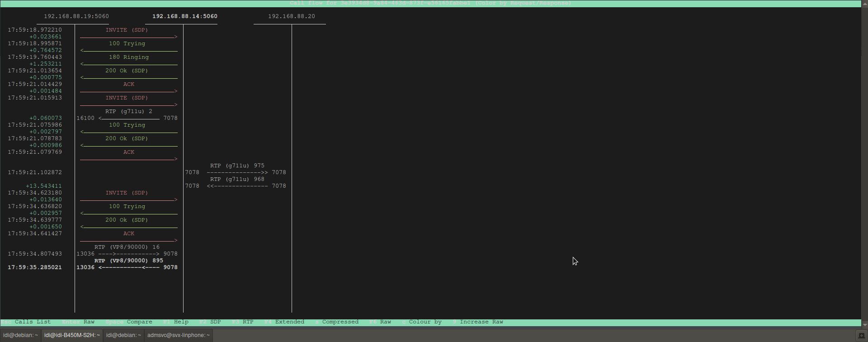
Task: Switch to the idi@idi-B450M-S2H terminal tab
Action: (x=72, y=335)
